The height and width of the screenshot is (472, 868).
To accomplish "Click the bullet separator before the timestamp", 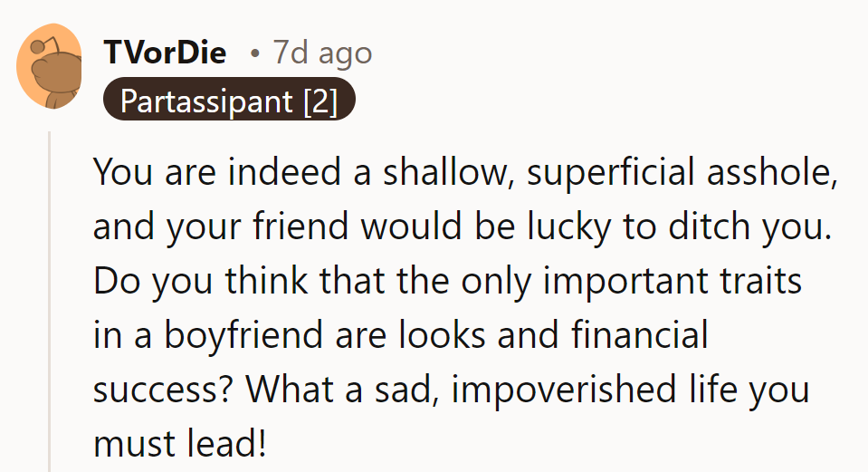I will tap(256, 53).
